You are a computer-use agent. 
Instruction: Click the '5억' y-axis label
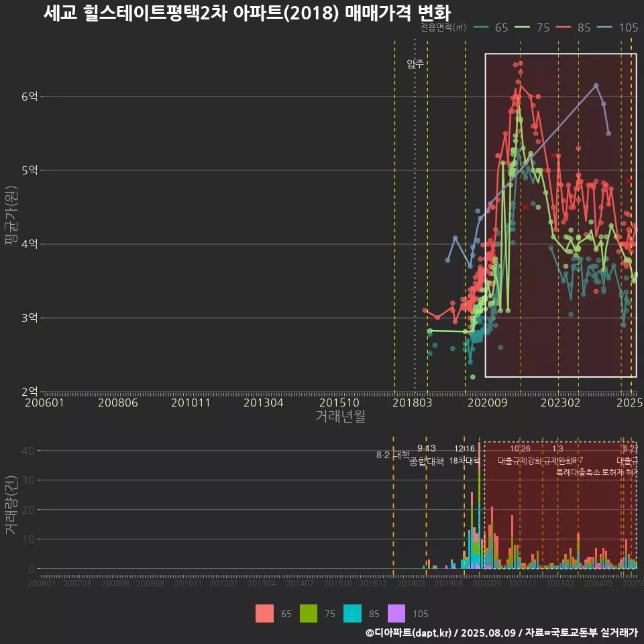click(30, 170)
